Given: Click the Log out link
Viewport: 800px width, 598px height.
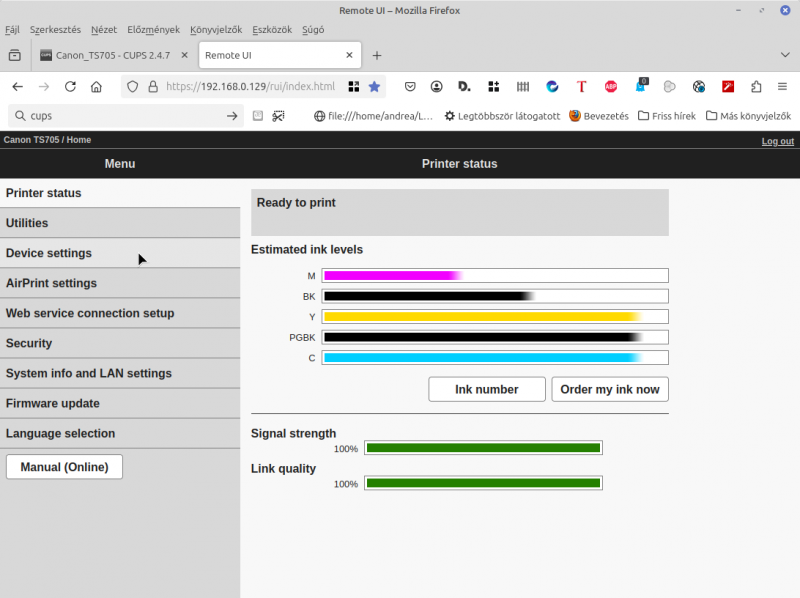Looking at the screenshot, I should [778, 141].
